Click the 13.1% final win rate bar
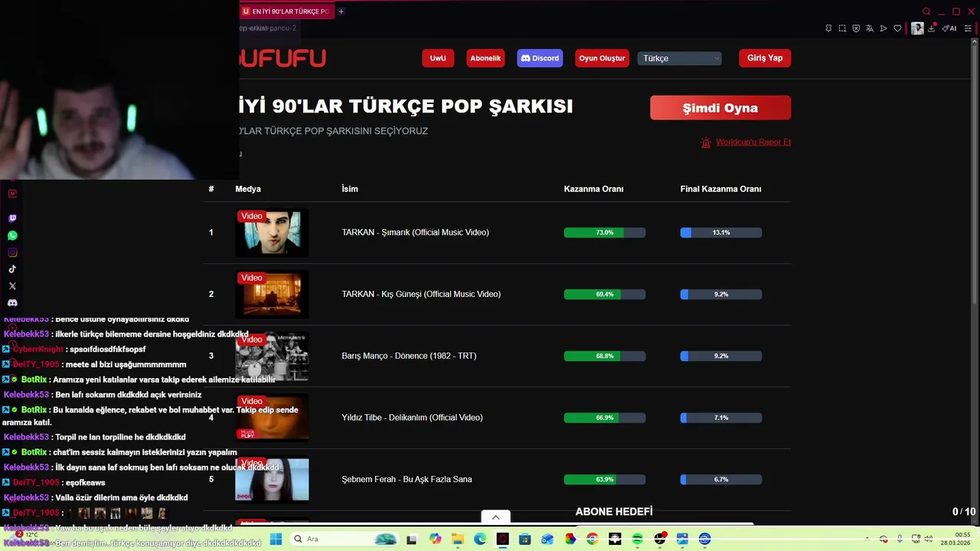This screenshot has height=551, width=980. coord(721,233)
